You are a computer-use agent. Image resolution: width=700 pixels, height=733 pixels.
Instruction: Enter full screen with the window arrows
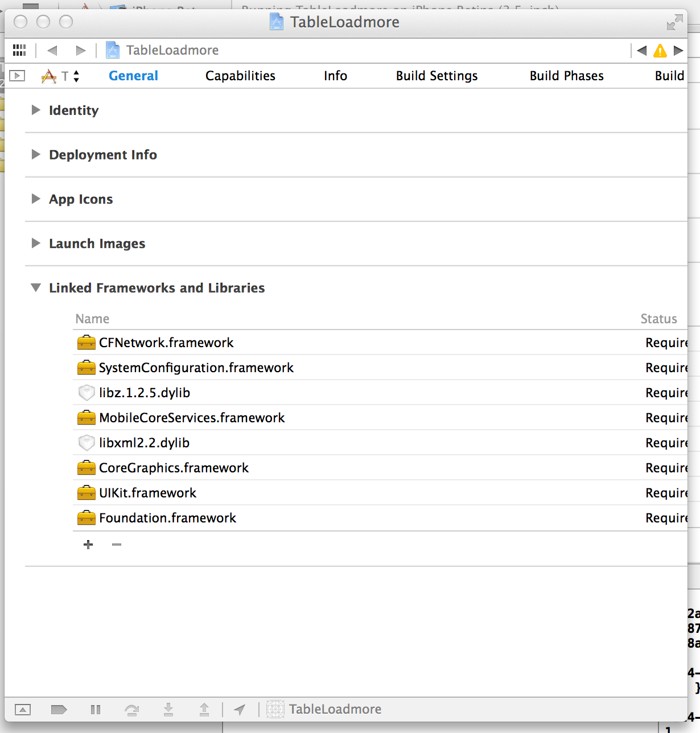pyautogui.click(x=674, y=22)
